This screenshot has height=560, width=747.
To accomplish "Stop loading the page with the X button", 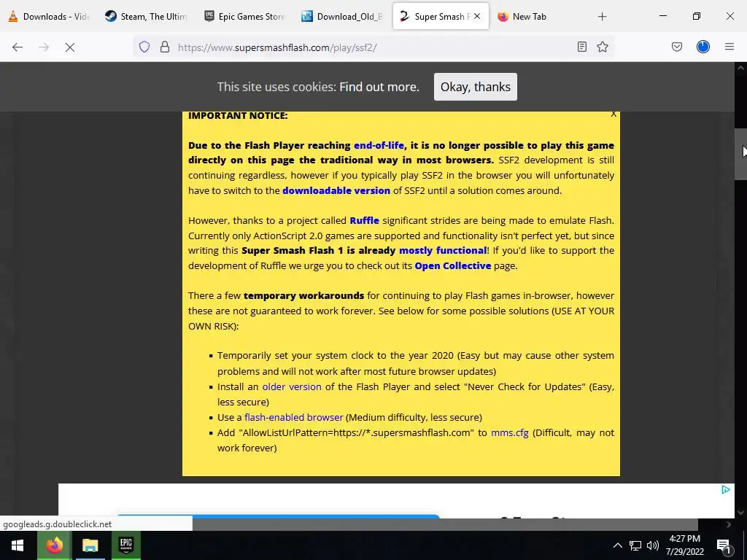I will 69,47.
